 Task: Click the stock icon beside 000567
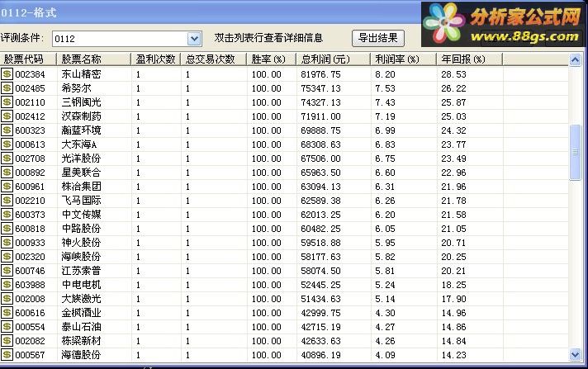coord(7,355)
